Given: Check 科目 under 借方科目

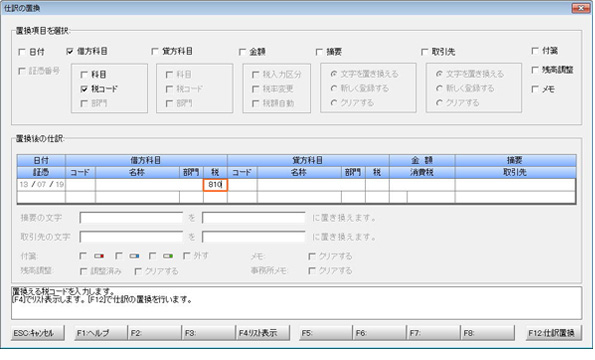Looking at the screenshot, I should (84, 75).
